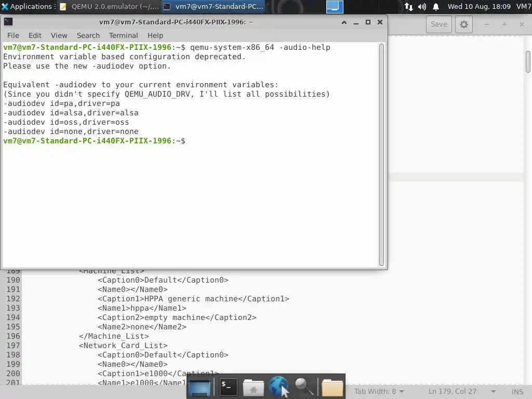Open the Applications menu in the top panel
The height and width of the screenshot is (399, 532).
(x=28, y=6)
